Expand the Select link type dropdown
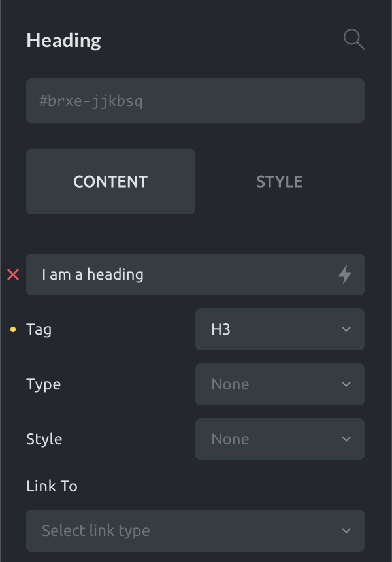 point(195,531)
